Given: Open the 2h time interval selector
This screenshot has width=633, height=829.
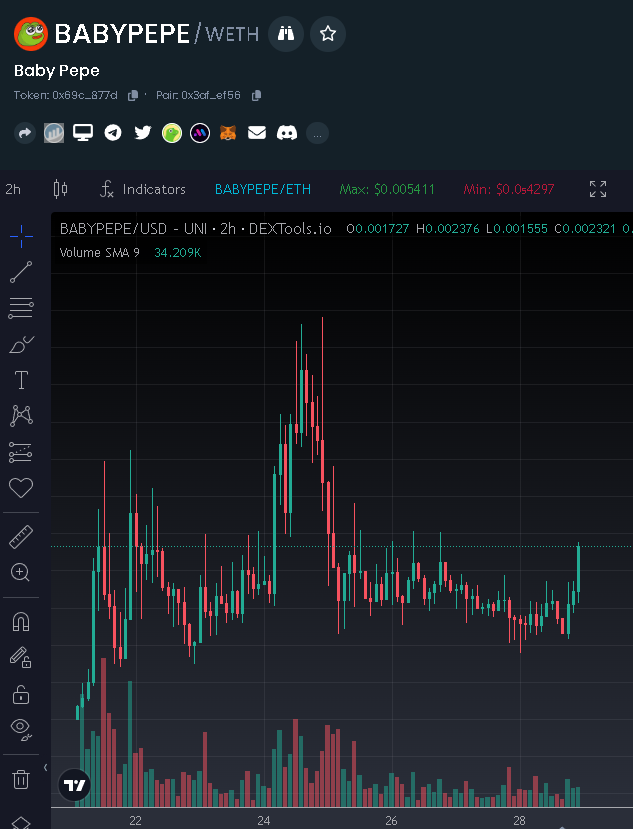Looking at the screenshot, I should click(x=13, y=189).
